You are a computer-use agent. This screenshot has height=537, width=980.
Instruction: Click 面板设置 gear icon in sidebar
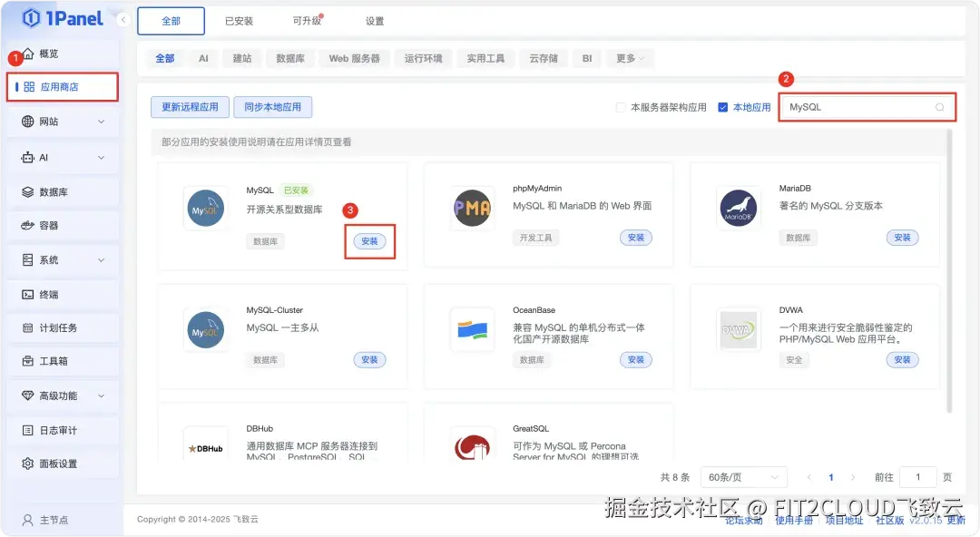(27, 464)
